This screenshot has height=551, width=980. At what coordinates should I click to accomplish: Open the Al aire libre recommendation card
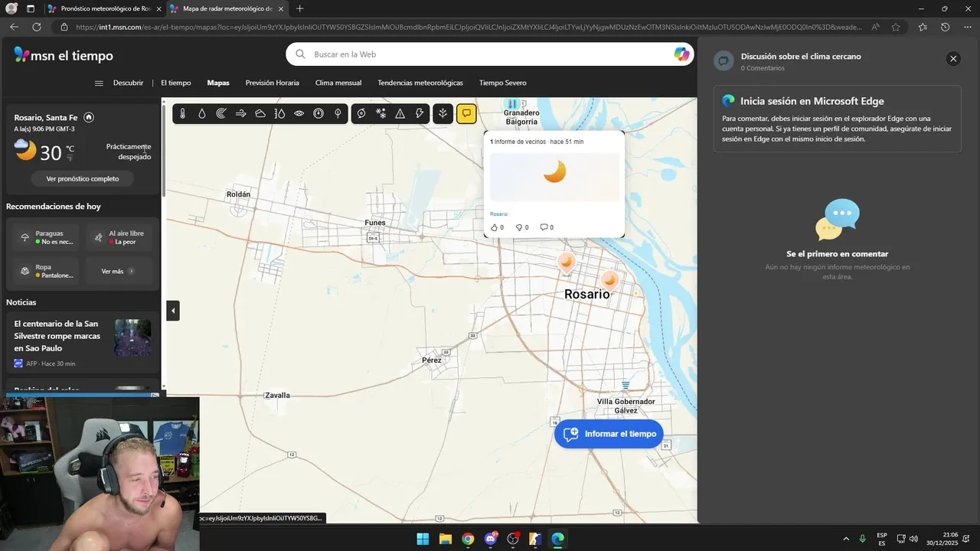[119, 237]
